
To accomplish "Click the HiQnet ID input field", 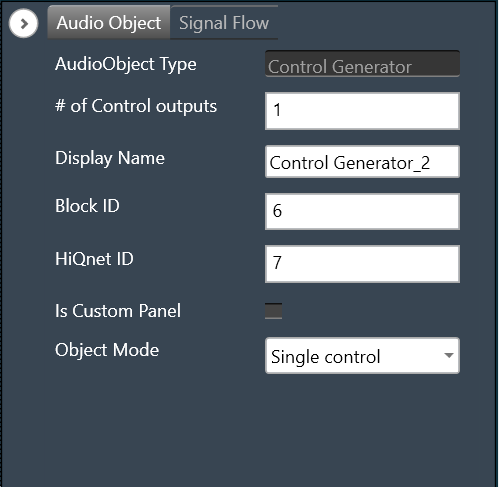I will click(x=362, y=264).
